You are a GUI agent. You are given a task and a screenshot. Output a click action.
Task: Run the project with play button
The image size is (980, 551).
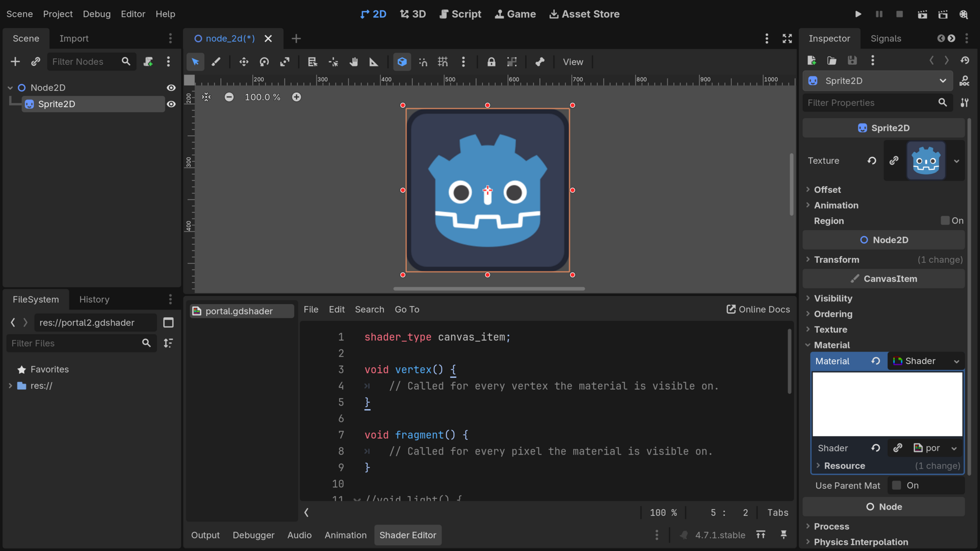pos(859,14)
